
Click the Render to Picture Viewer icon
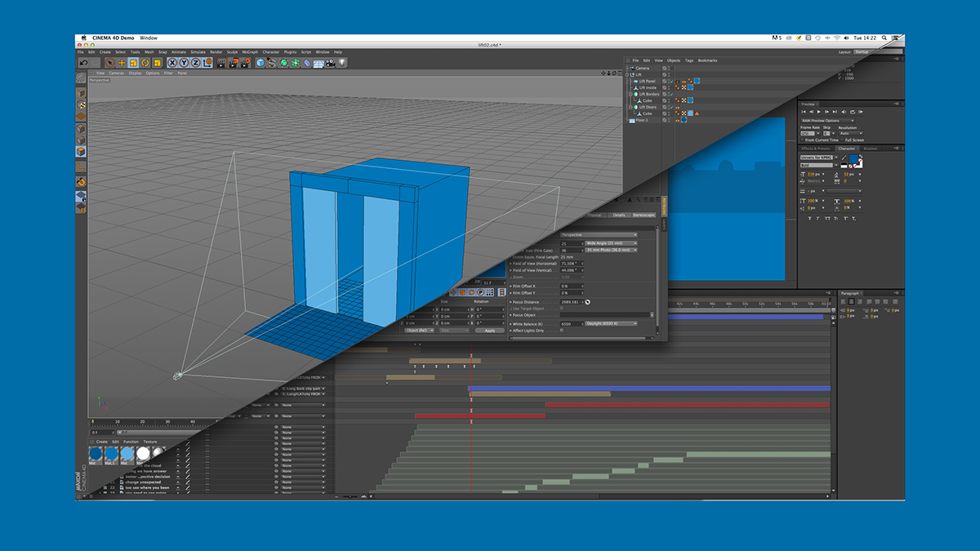[233, 63]
